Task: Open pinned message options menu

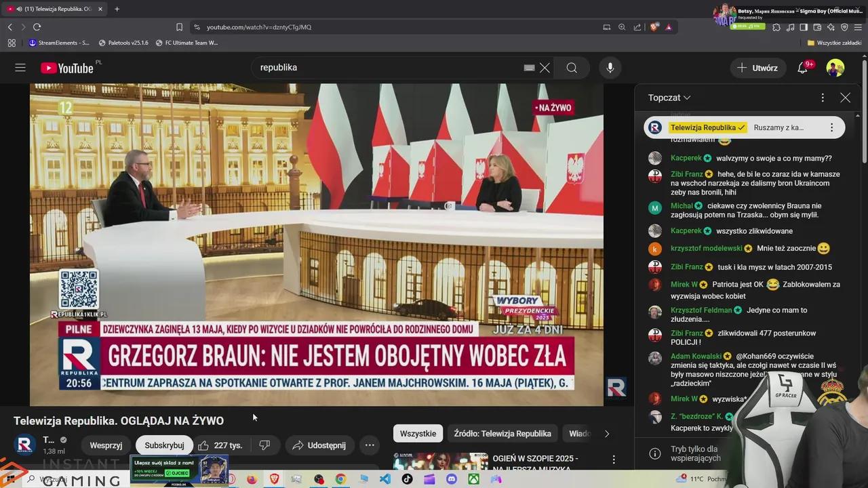Action: (831, 127)
